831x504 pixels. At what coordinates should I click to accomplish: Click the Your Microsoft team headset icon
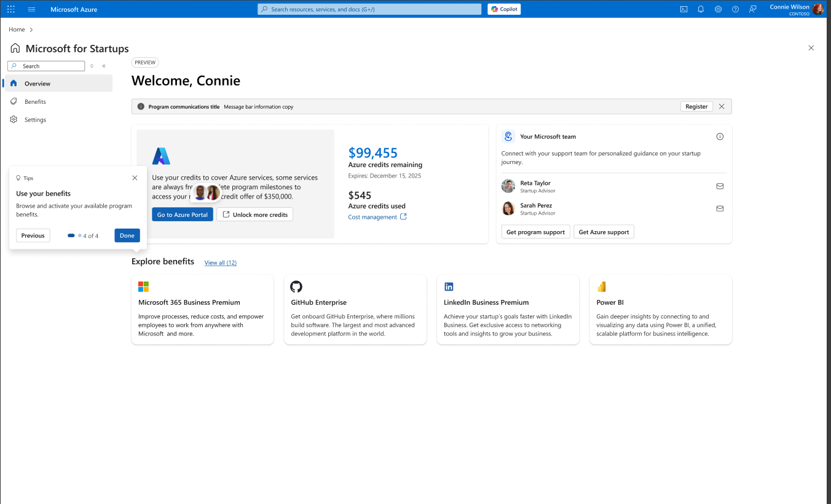click(x=508, y=136)
